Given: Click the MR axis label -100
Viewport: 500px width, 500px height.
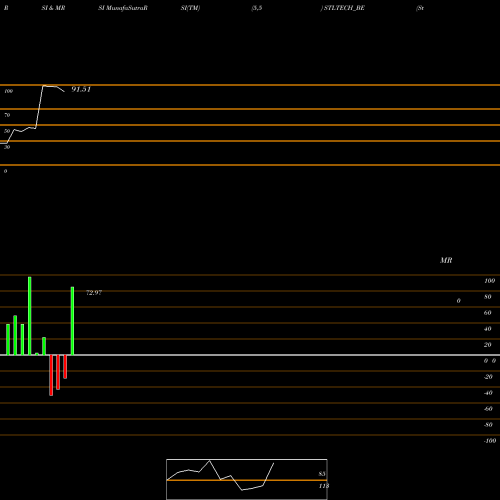Looking at the screenshot, I should click(490, 441).
